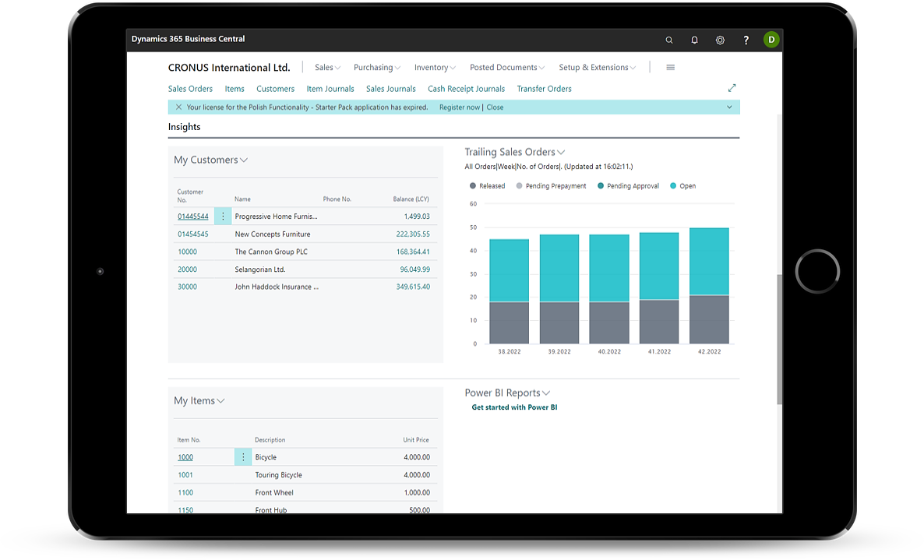Go to Customers
The image size is (924, 560).
(275, 89)
